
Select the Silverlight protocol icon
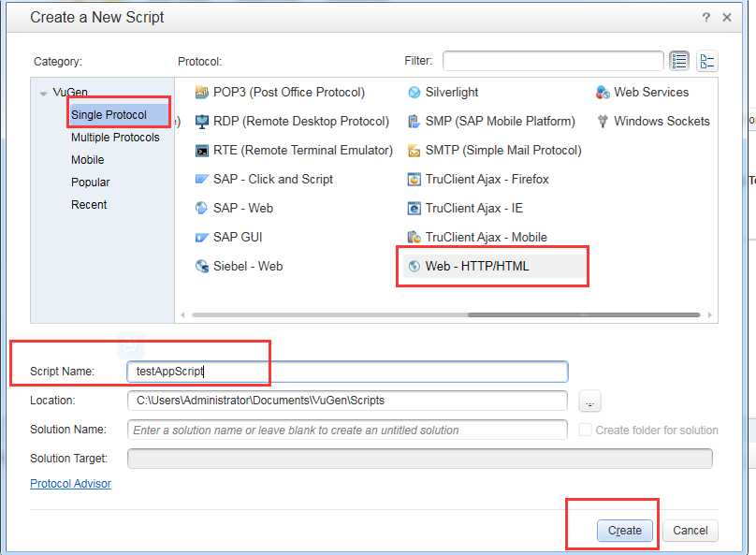tap(414, 92)
